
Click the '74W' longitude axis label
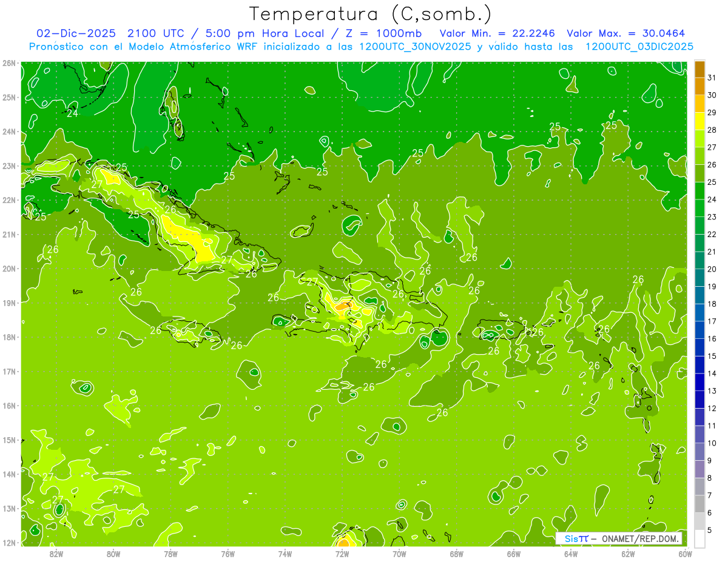(x=285, y=554)
